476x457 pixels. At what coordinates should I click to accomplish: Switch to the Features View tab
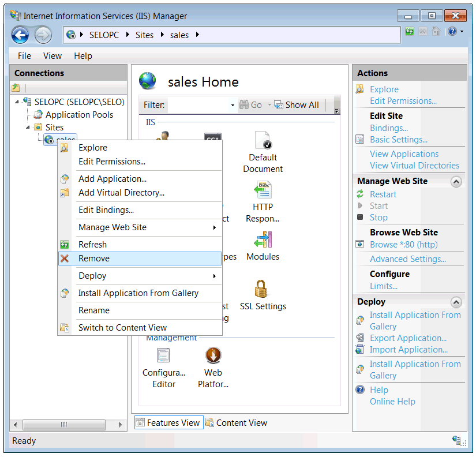point(169,423)
